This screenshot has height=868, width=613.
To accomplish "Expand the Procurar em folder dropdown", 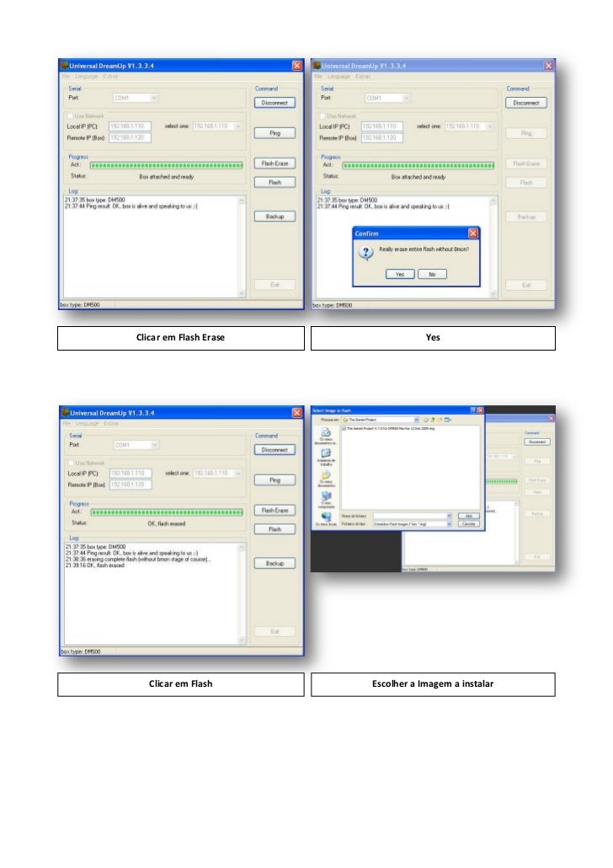I will (417, 420).
